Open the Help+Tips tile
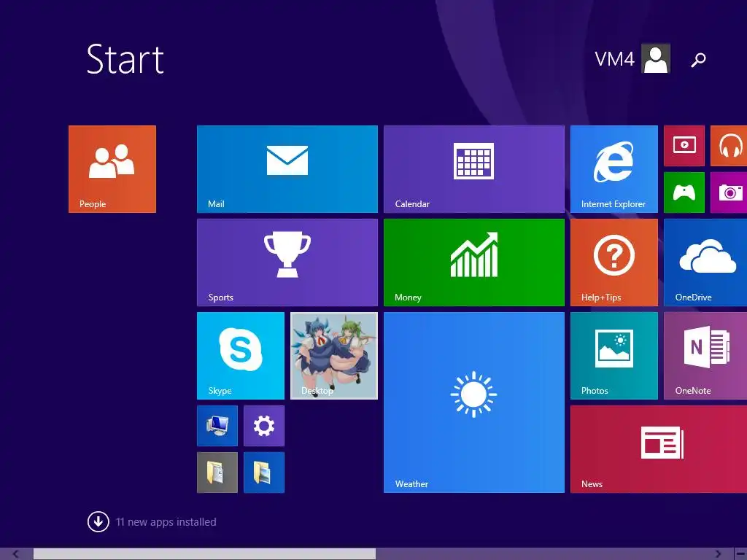The image size is (747, 560). pos(614,262)
